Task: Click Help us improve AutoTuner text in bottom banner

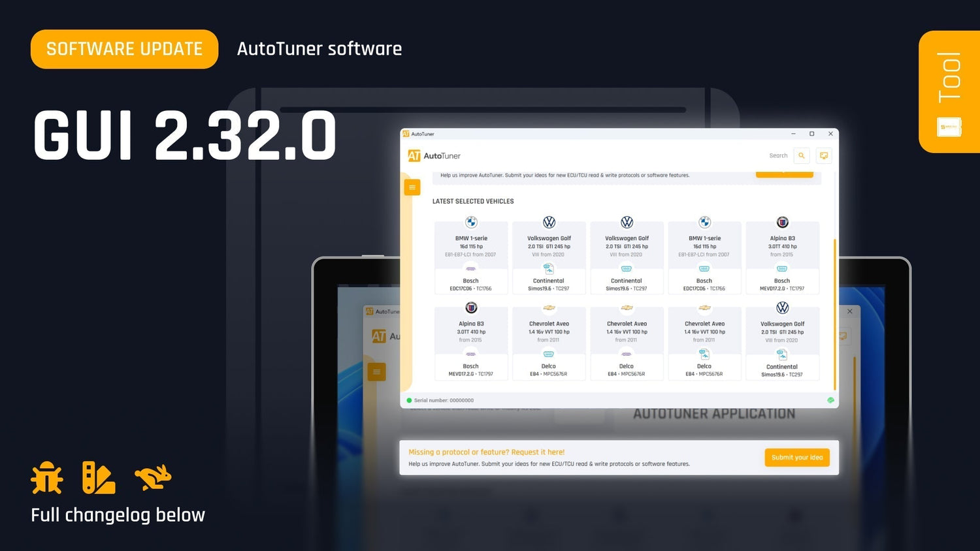Action: coord(549,464)
